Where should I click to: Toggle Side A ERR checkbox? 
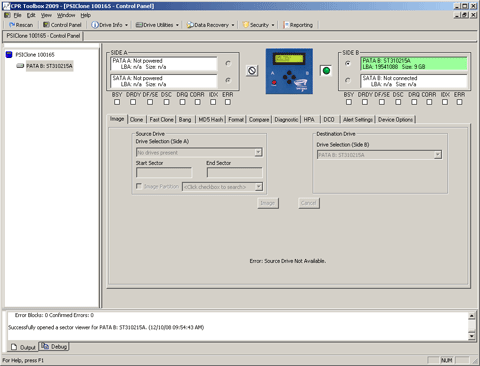pyautogui.click(x=228, y=102)
